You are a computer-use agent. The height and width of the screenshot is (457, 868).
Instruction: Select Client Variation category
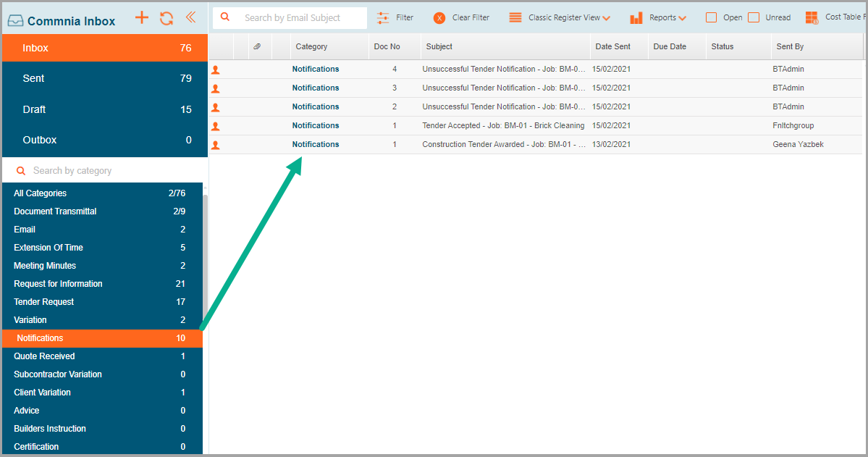coord(102,393)
